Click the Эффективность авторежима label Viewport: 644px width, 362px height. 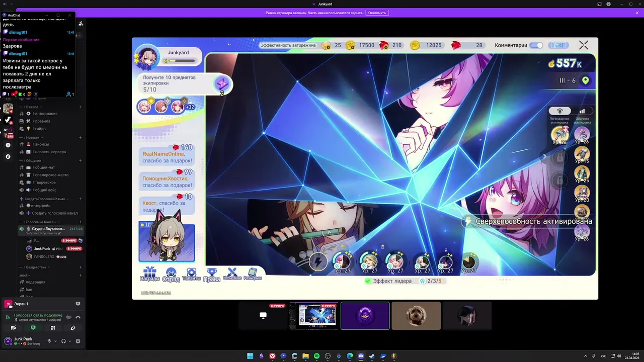tap(288, 45)
